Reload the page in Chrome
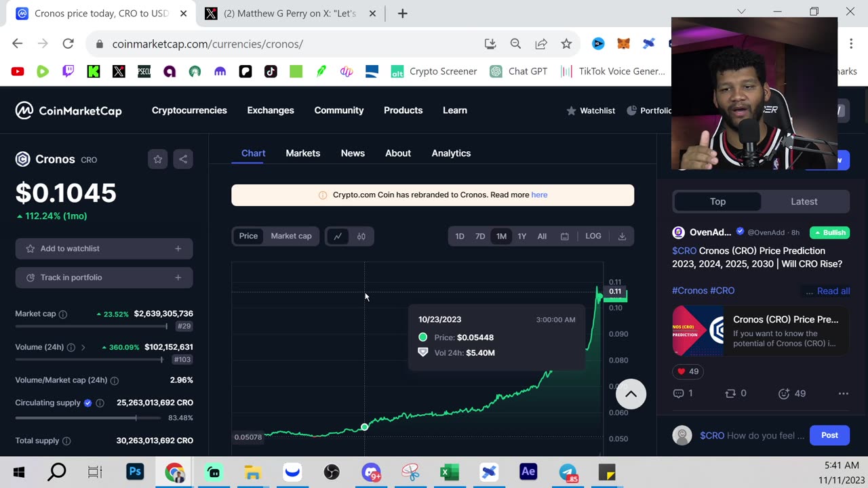Image resolution: width=868 pixels, height=488 pixels. pyautogui.click(x=68, y=44)
